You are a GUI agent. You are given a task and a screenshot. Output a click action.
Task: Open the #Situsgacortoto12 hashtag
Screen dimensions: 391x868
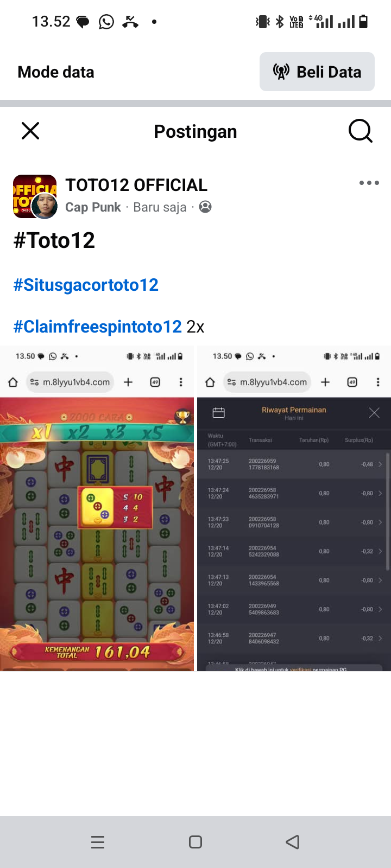(x=86, y=285)
